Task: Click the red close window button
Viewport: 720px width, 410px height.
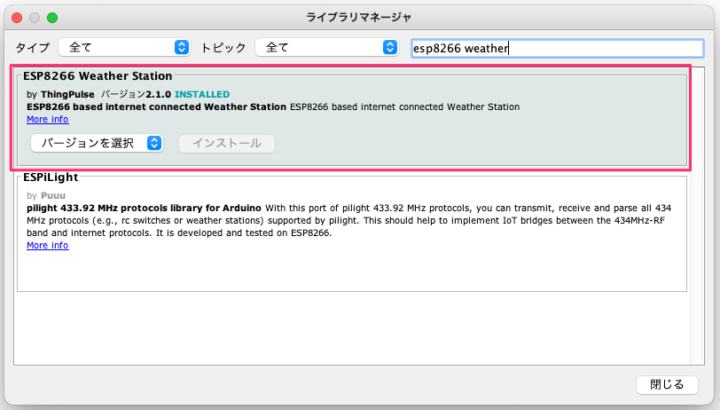Action: coord(15,17)
